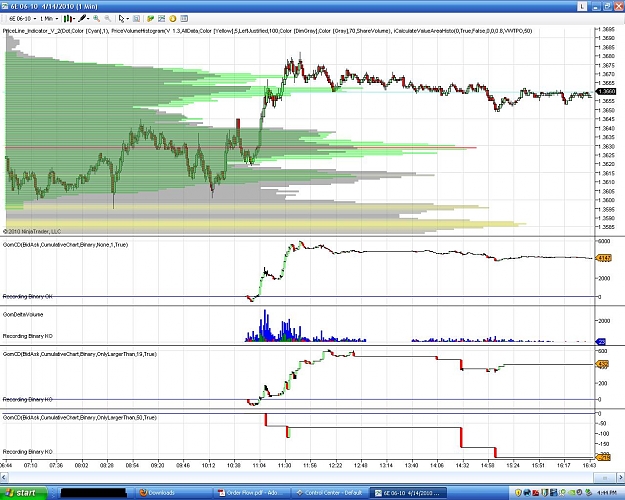Click the data box toolbar icon
The width and height of the screenshot is (625, 500).
137,18
